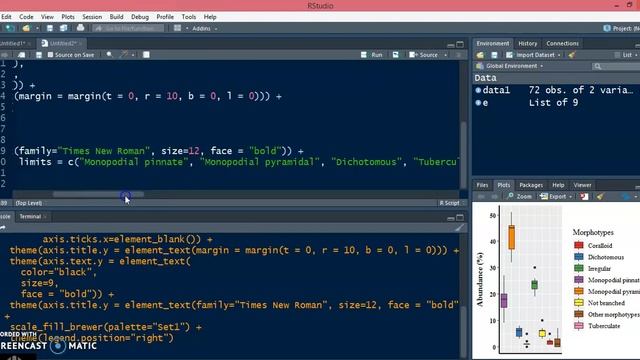Click the save all documents icon
640x360 pixels.
(64, 28)
